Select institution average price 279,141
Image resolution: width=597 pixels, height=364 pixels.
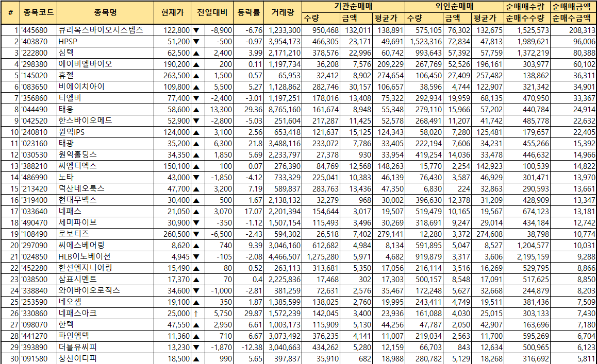pyautogui.click(x=391, y=234)
